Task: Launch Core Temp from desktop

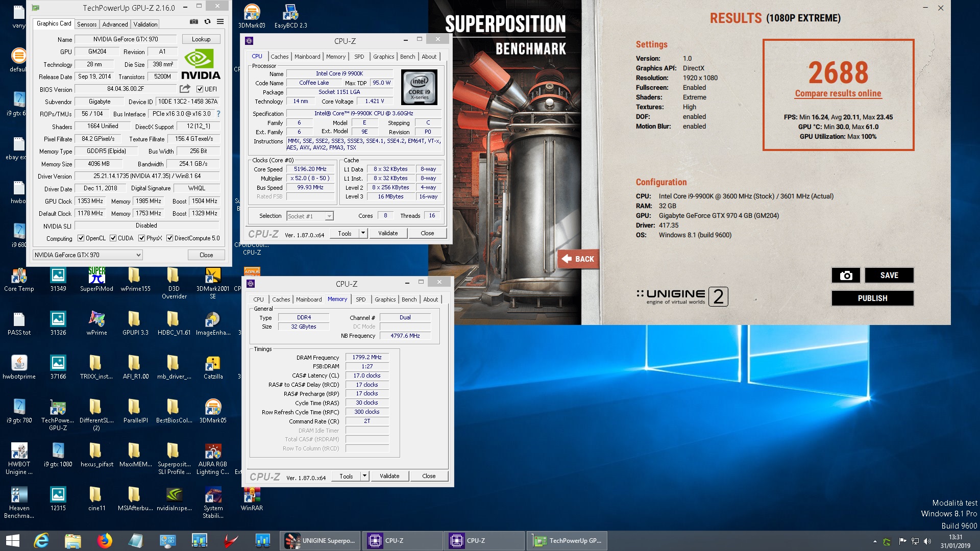Action: click(x=19, y=280)
